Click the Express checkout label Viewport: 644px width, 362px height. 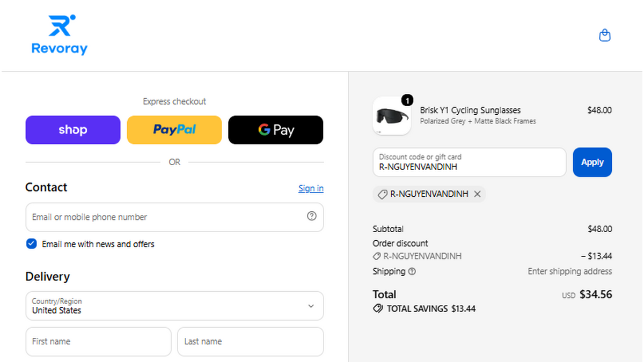(174, 101)
